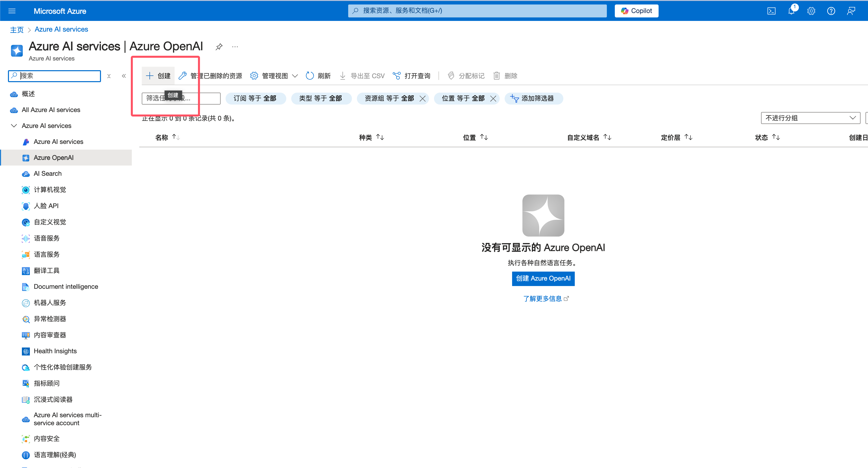Open the 订阅 等于 全部 filter

tap(255, 99)
